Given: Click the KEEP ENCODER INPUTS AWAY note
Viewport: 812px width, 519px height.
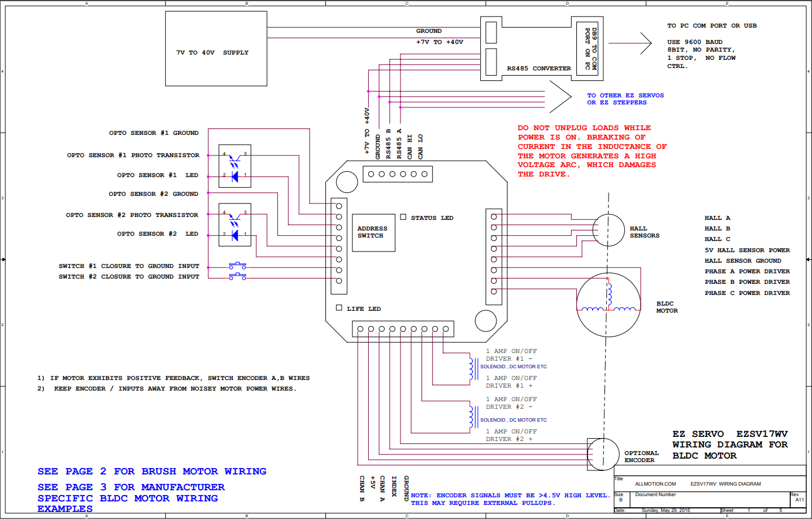Looking at the screenshot, I should point(167,389).
